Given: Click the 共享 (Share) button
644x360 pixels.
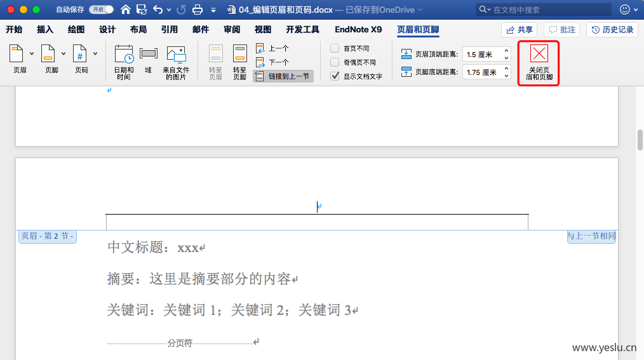Looking at the screenshot, I should pos(519,30).
